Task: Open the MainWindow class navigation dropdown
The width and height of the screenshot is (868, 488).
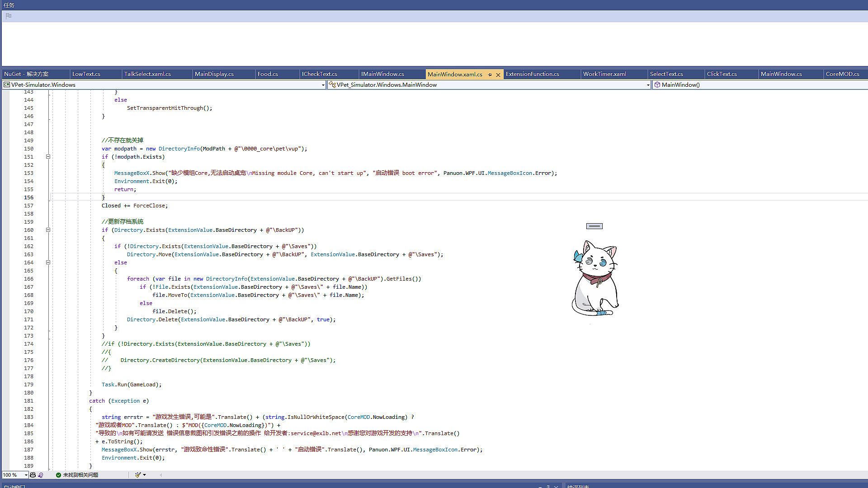Action: point(648,85)
